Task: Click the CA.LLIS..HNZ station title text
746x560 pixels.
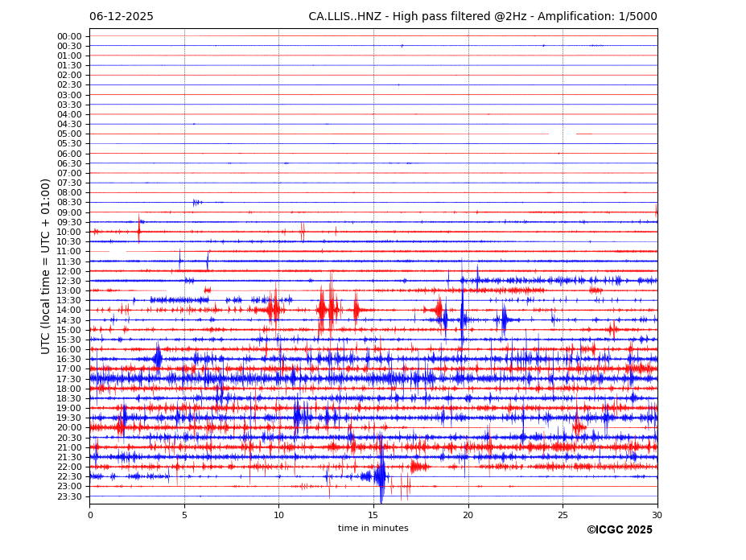Action: [482, 17]
